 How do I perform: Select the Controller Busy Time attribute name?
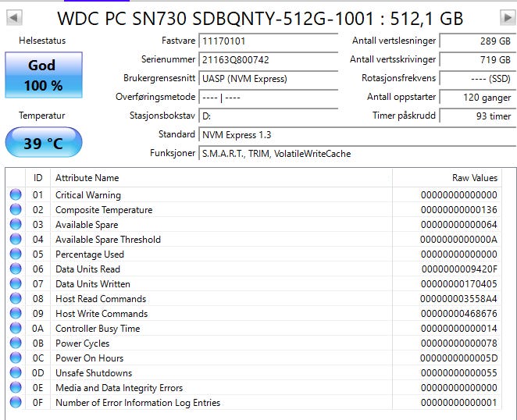[98, 329]
